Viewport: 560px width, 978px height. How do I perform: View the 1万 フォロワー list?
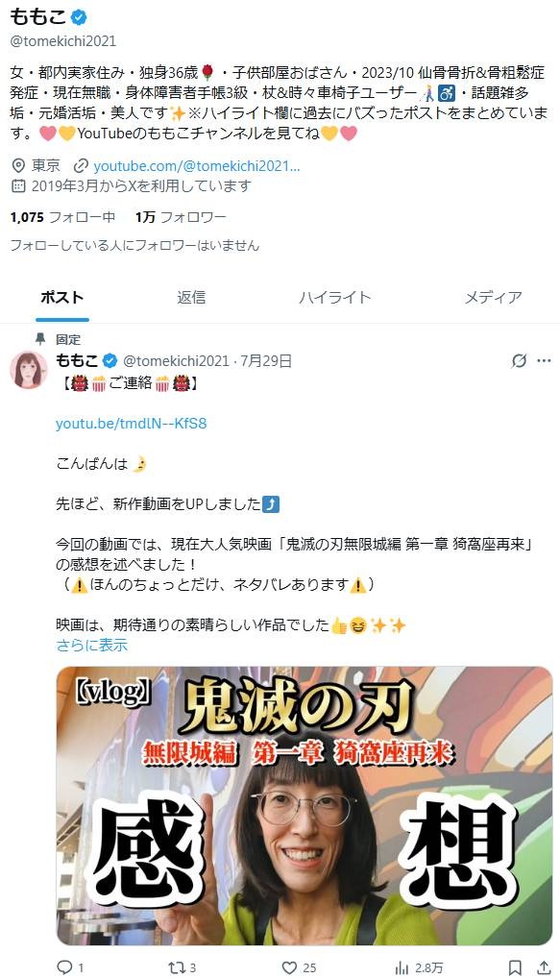(x=181, y=217)
